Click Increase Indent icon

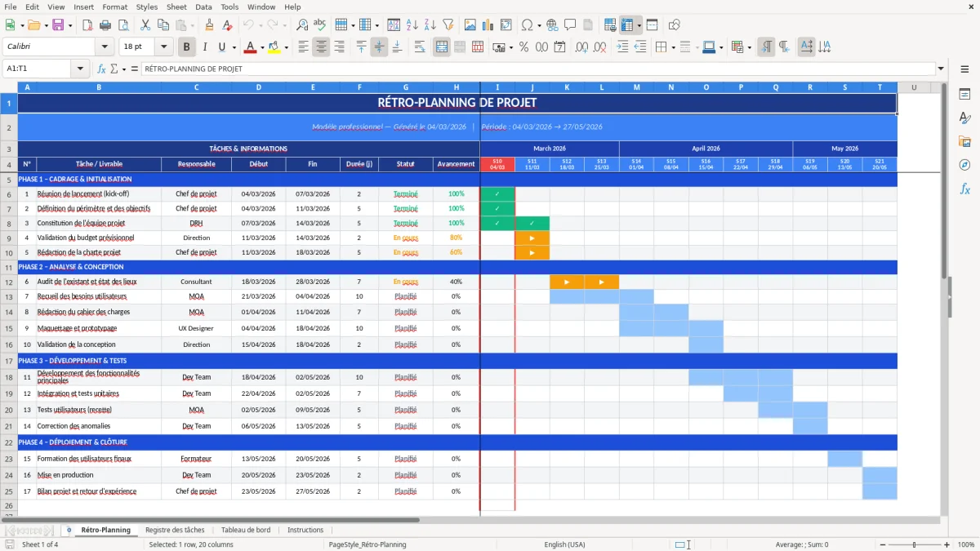(x=623, y=47)
